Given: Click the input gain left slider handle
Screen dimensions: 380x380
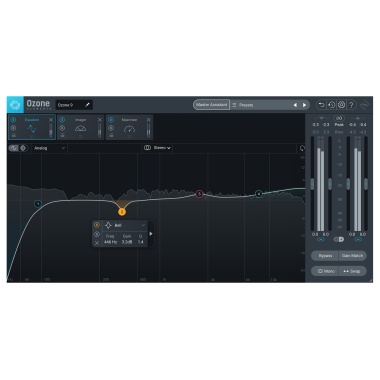Looking at the screenshot, I should [312, 184].
